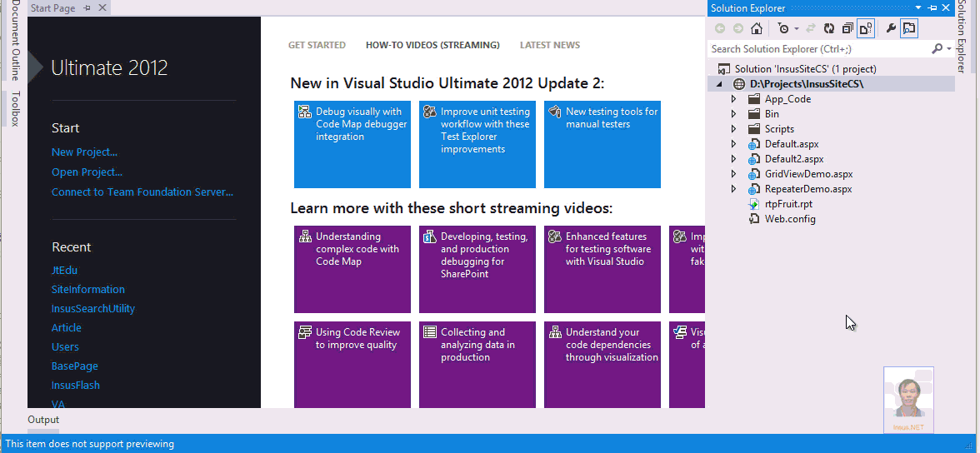980x453 pixels.
Task: Open the Pending Changes Filter dropdown arrow
Action: (x=797, y=29)
